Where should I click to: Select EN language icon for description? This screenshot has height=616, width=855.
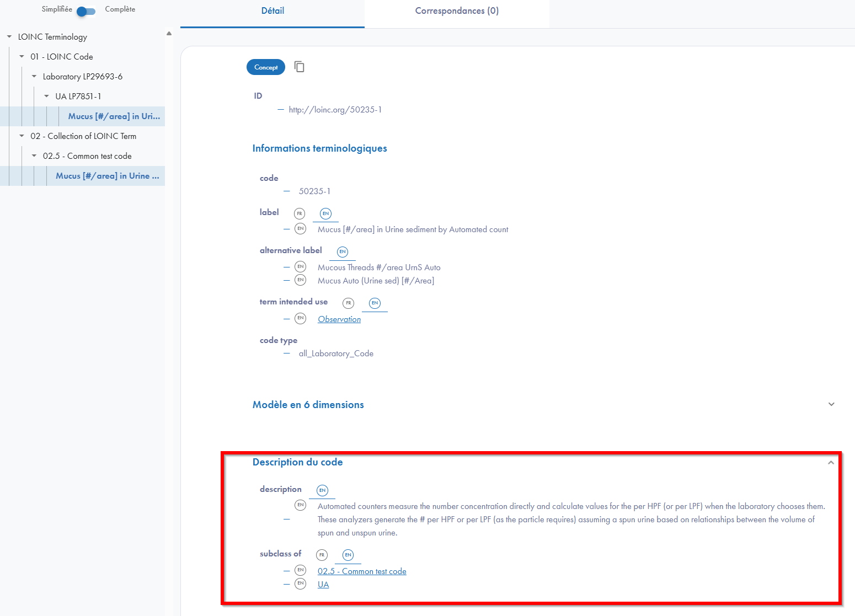click(322, 490)
